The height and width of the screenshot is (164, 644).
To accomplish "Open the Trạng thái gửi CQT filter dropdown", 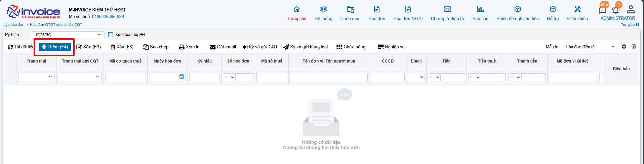I will (x=80, y=77).
